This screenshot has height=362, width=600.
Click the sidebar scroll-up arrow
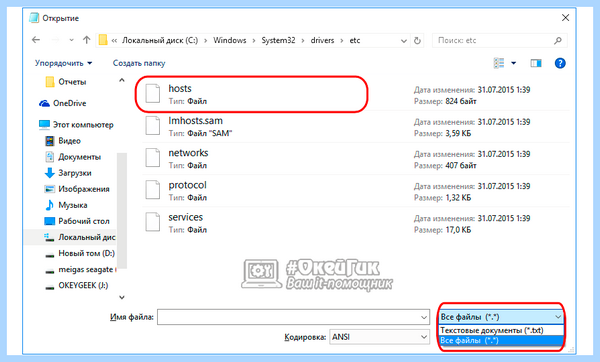coord(122,80)
